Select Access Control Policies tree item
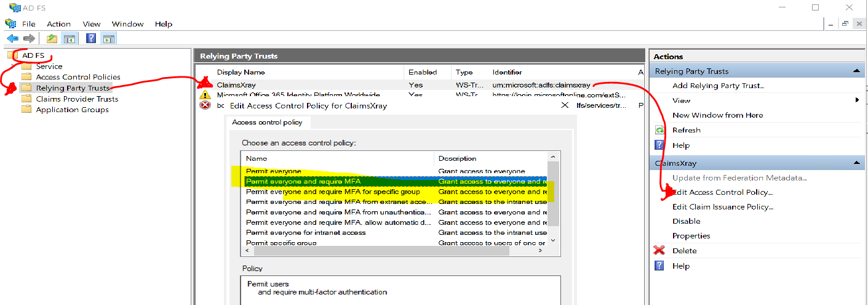This screenshot has width=868, height=305. click(x=78, y=77)
